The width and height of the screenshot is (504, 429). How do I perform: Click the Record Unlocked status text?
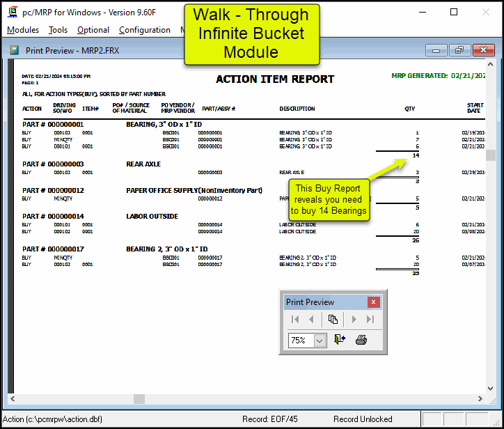click(x=363, y=419)
